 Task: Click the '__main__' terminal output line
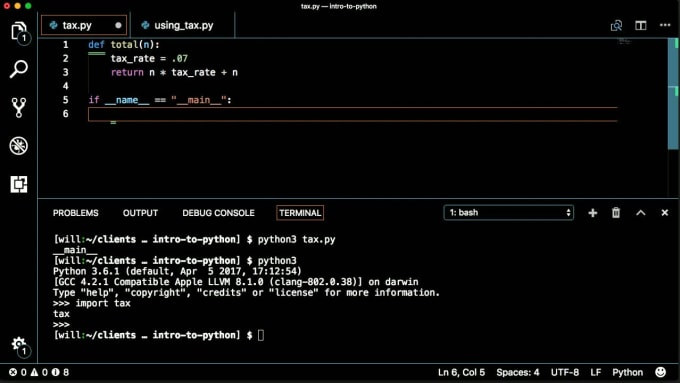[x=75, y=250]
